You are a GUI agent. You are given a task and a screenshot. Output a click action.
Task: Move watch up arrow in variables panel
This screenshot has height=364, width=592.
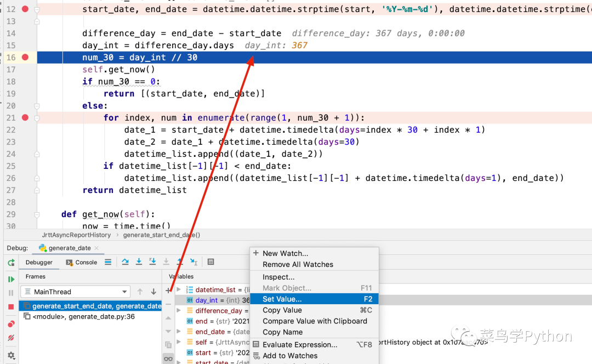point(168,318)
